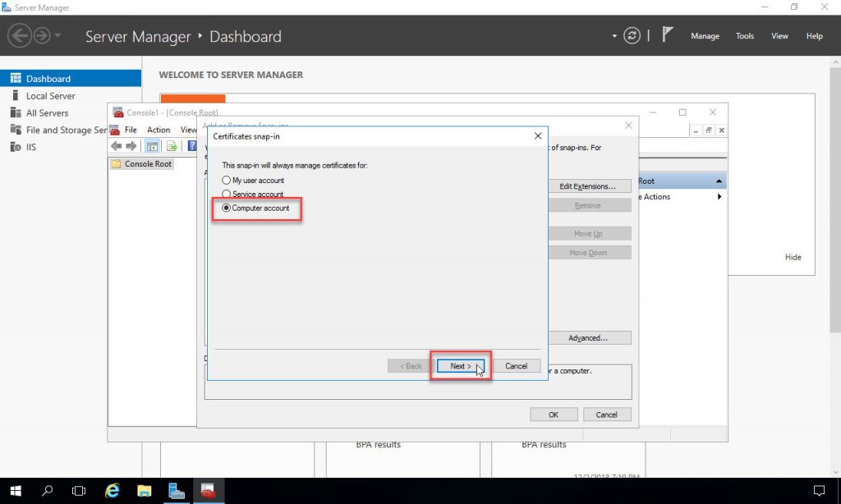The height and width of the screenshot is (504, 841).
Task: Open Internet Explorer from the taskbar
Action: pos(112,490)
